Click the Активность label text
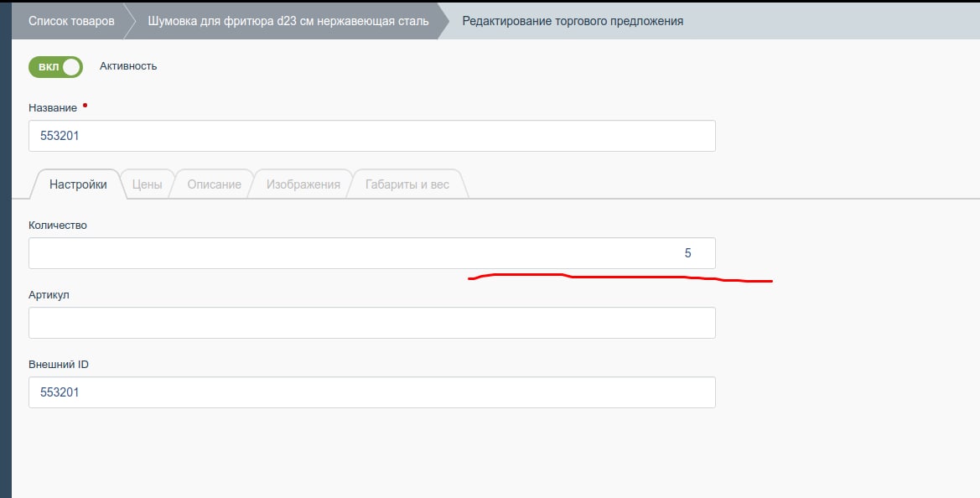This screenshot has height=498, width=980. 128,65
